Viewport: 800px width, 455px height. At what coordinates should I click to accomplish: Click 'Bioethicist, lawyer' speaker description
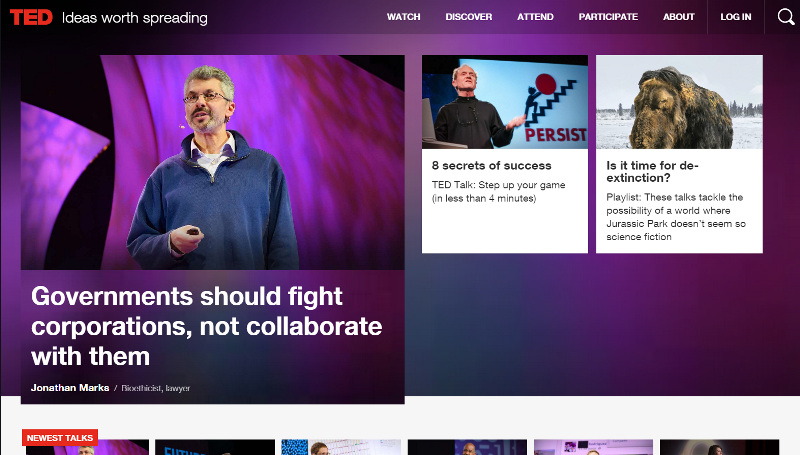point(156,388)
